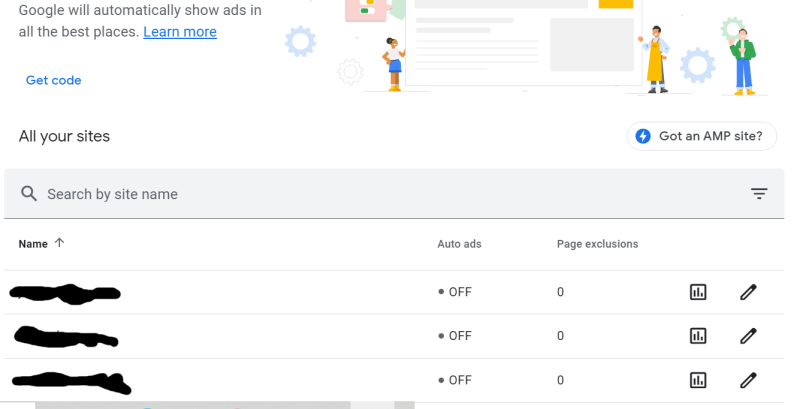This screenshot has height=409, width=800.
Task: Edit second site with pencil icon
Action: click(x=748, y=336)
